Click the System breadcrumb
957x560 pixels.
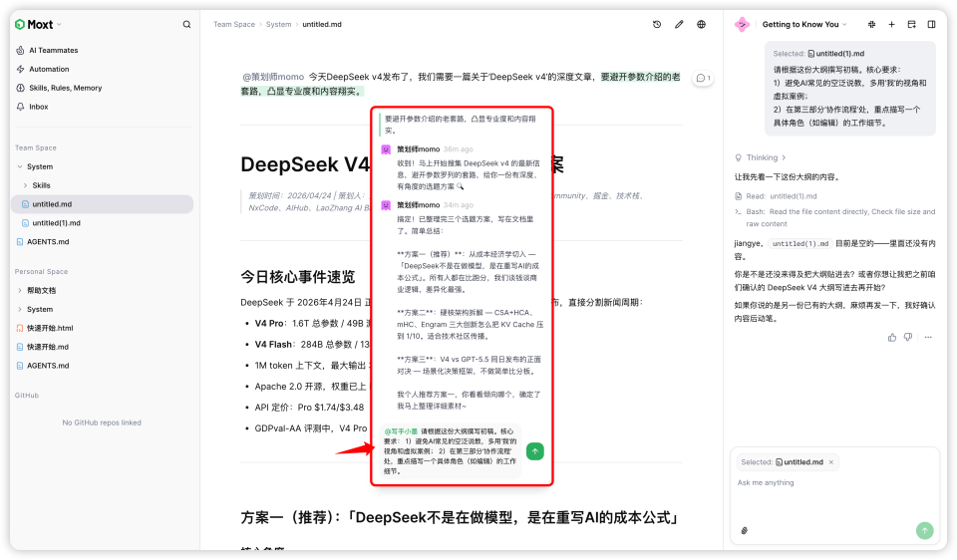click(278, 24)
